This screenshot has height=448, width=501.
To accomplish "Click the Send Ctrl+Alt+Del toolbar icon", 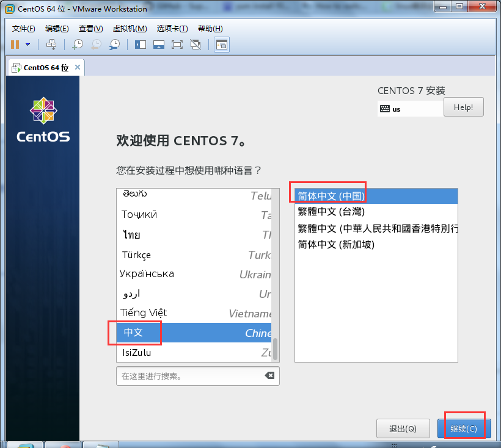I will click(x=51, y=45).
